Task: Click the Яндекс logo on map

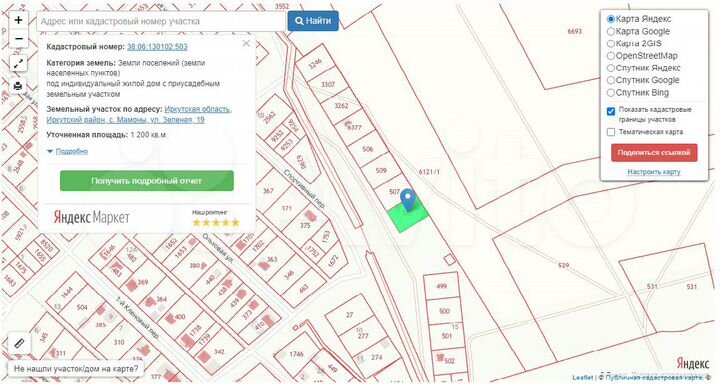Action: (x=692, y=364)
